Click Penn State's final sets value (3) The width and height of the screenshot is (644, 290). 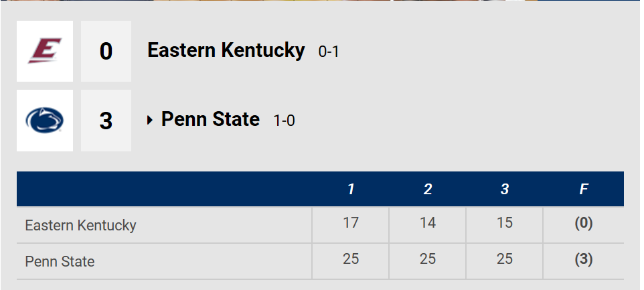pos(584,259)
